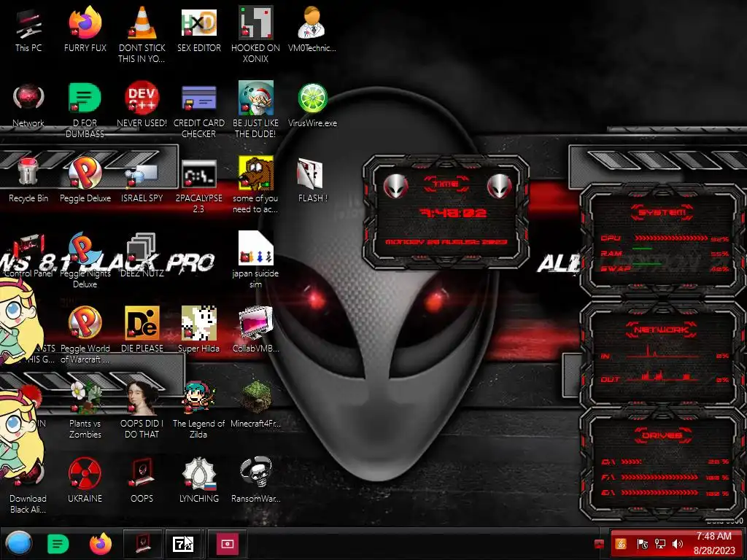Click the Java tray icon
The image size is (747, 560).
pos(621,544)
